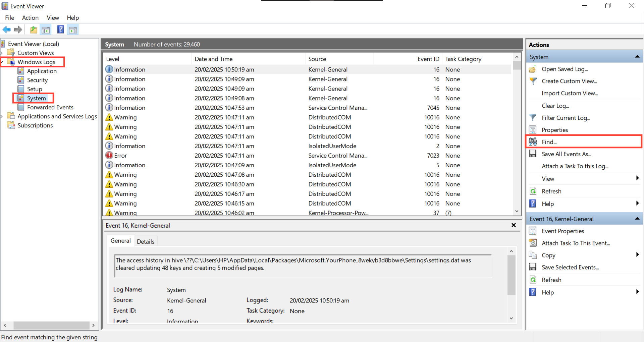Close the event preview pane

514,225
